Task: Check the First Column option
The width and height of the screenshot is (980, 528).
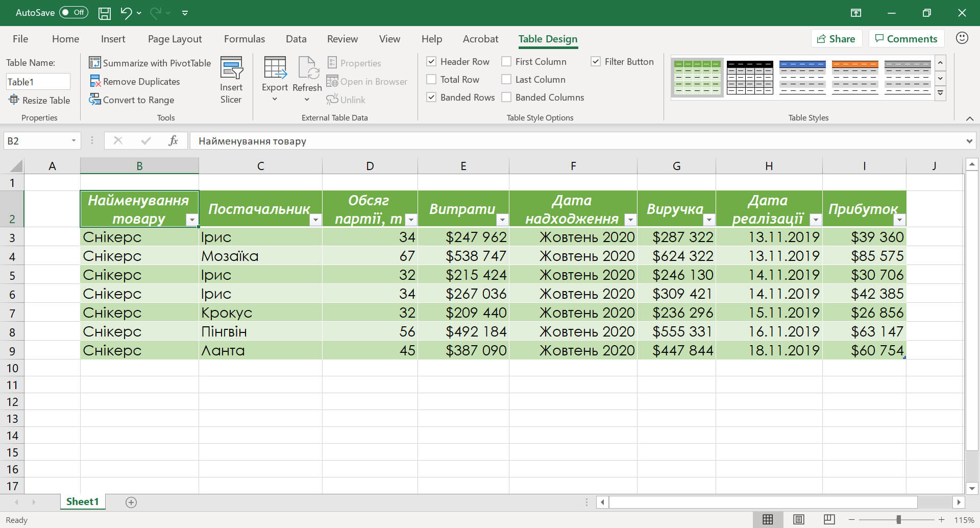Action: click(506, 61)
